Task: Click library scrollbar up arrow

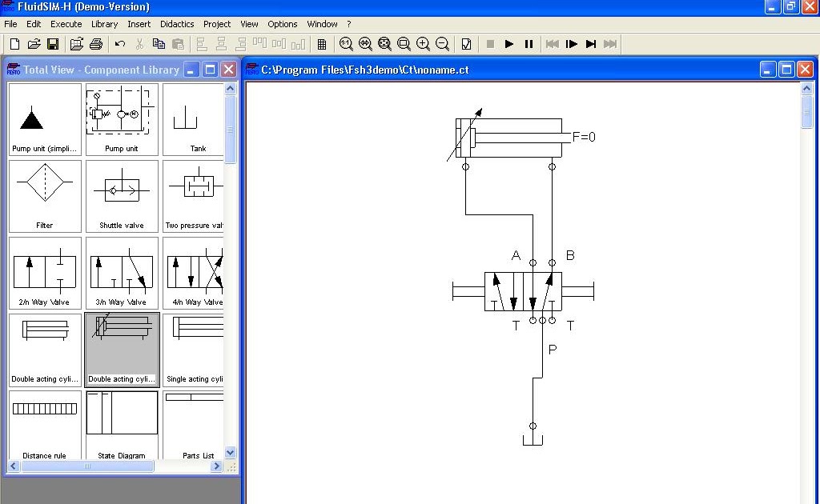Action: pos(230,88)
